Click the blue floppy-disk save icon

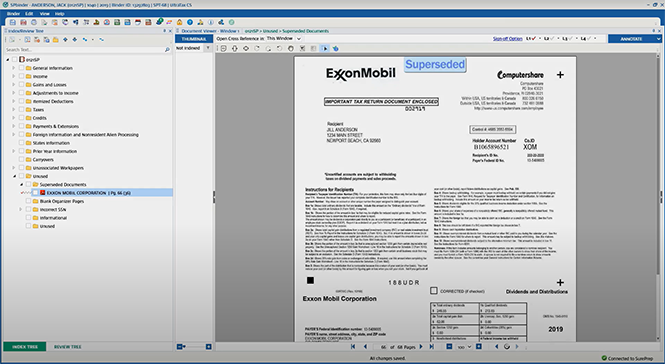click(13, 22)
